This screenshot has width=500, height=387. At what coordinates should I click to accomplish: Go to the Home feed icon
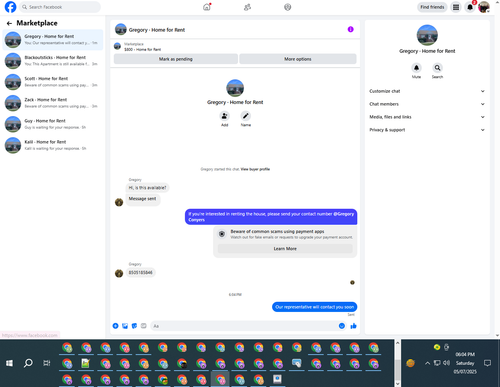(207, 7)
